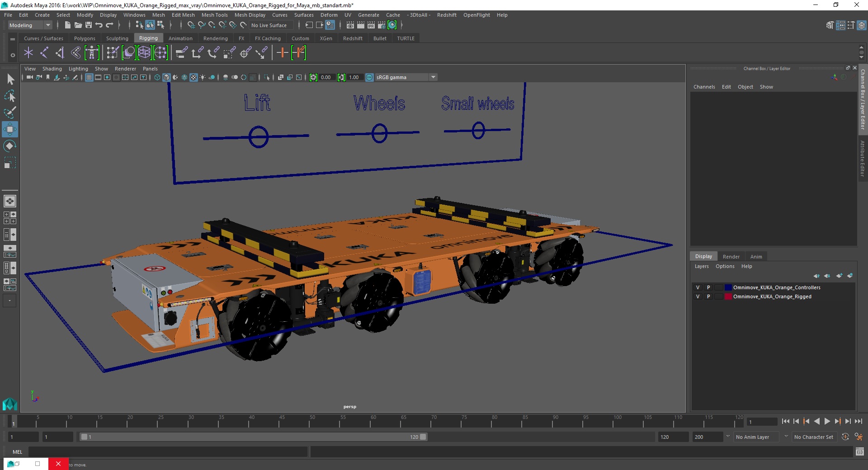868x470 pixels.
Task: Click the IK Handle tool icon
Action: [60, 53]
